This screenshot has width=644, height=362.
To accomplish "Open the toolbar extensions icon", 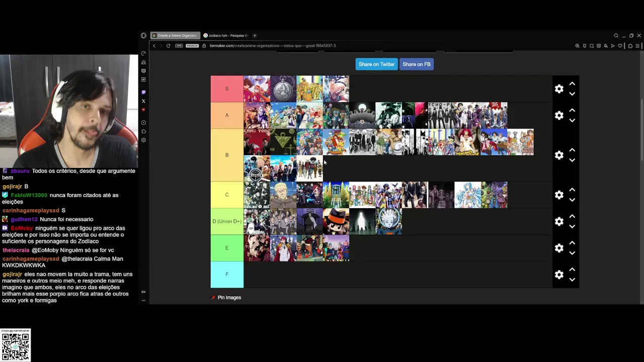I will click(630, 46).
